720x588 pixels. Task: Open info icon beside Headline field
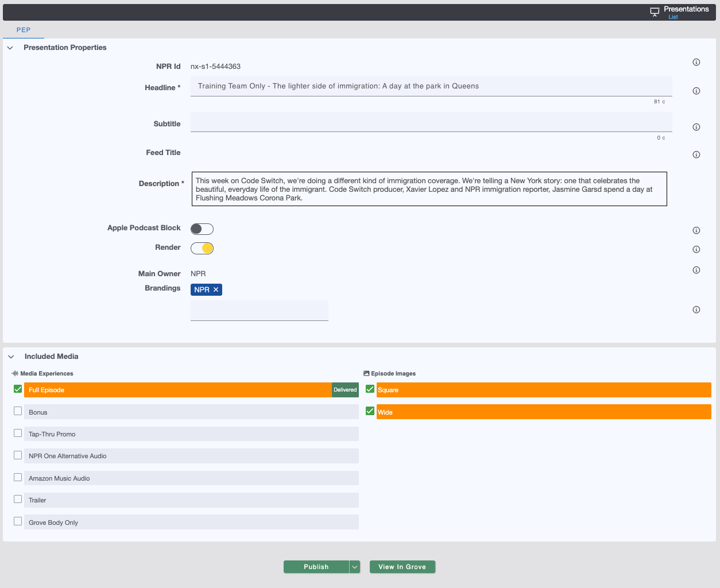point(696,91)
